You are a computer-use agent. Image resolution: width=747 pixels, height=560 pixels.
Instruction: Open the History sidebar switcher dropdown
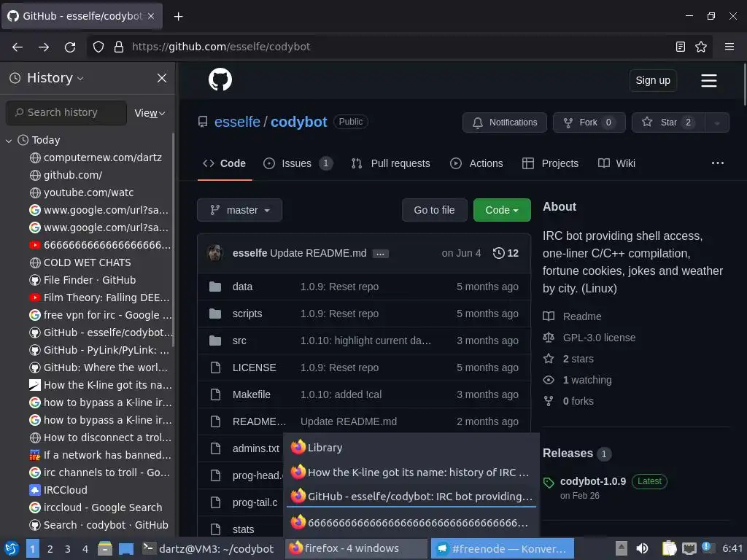(x=55, y=78)
